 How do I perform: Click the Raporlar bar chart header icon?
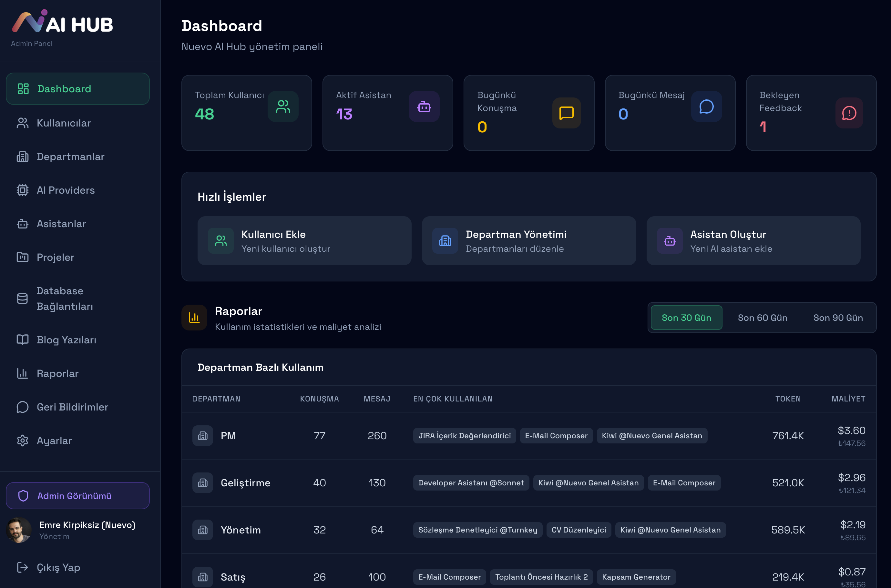194,318
